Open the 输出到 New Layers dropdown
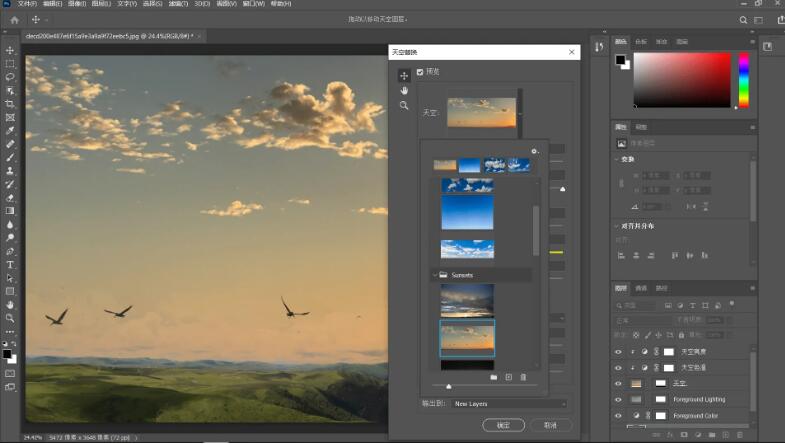The image size is (785, 444). (508, 404)
